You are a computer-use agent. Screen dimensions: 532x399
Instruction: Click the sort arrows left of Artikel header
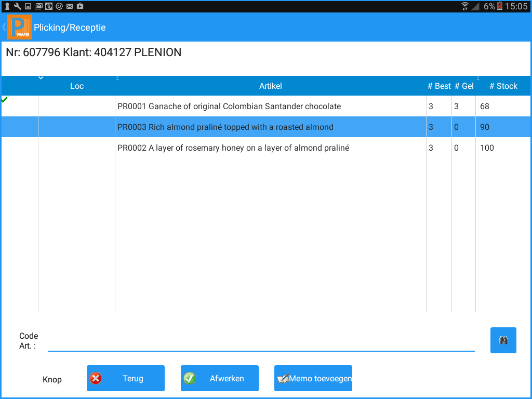[x=117, y=78]
